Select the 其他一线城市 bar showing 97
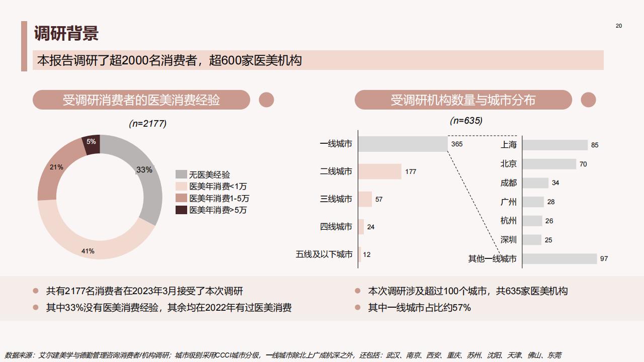 tap(559, 258)
